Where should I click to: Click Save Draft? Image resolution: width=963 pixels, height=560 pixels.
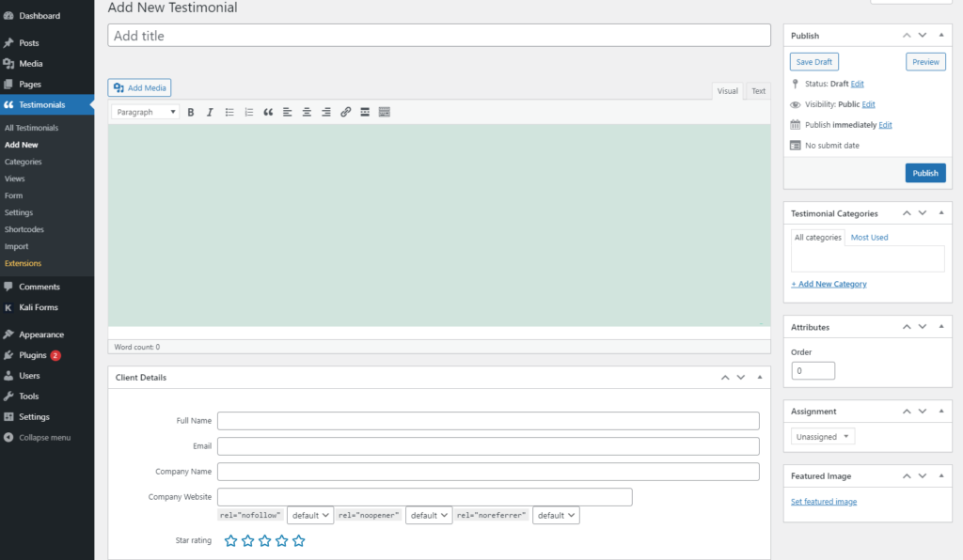coord(813,62)
